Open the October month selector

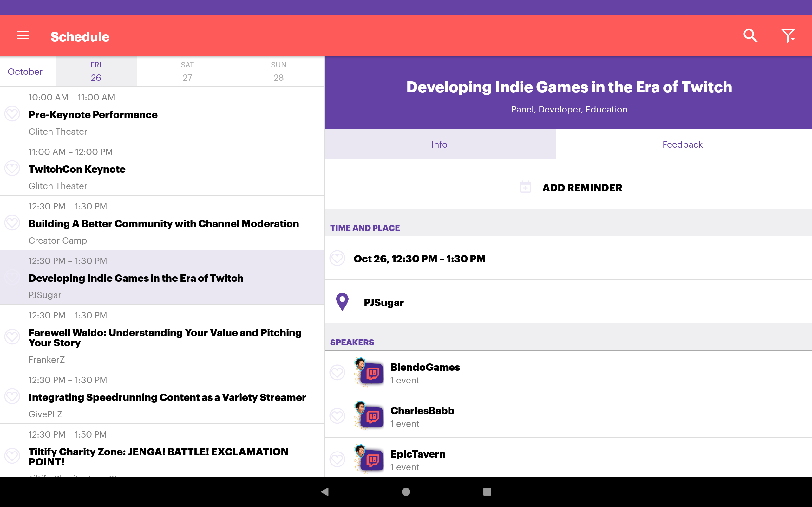click(x=25, y=71)
